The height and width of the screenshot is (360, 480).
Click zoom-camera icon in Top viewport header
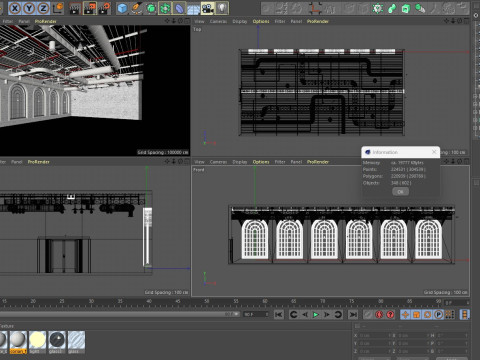coord(453,21)
